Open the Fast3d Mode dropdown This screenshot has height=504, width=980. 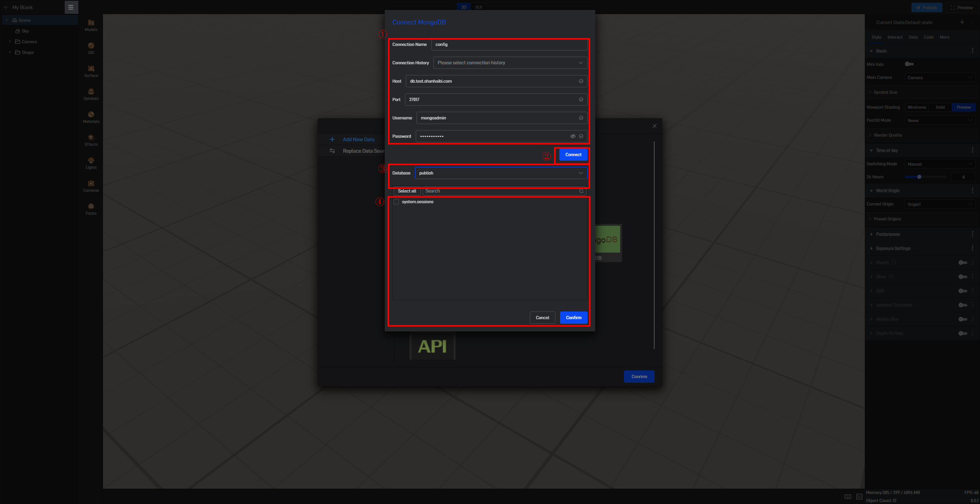[940, 121]
